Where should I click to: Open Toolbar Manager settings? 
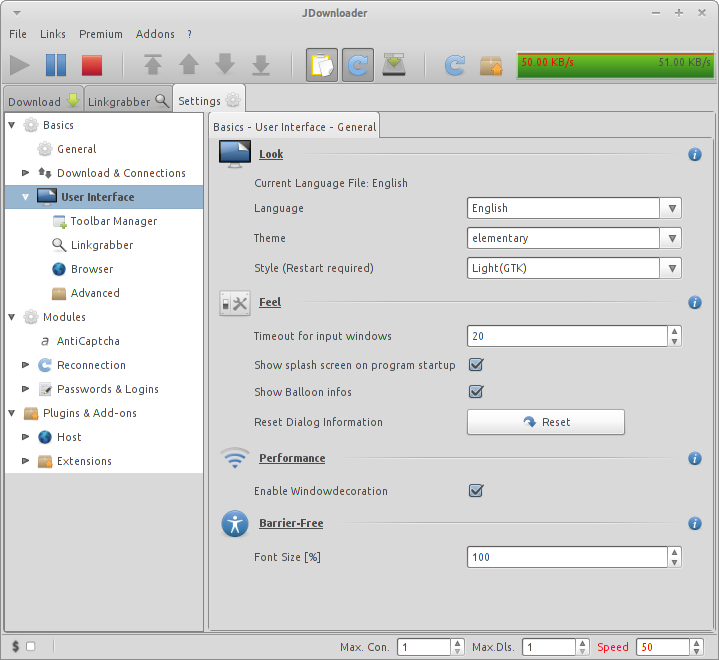click(x=114, y=221)
